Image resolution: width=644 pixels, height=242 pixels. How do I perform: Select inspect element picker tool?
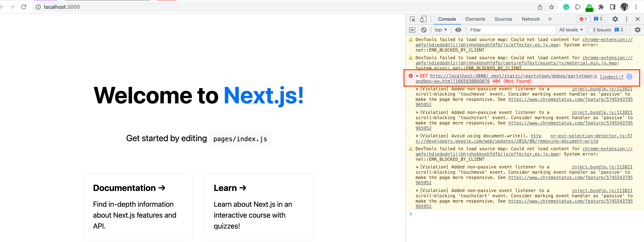point(413,19)
